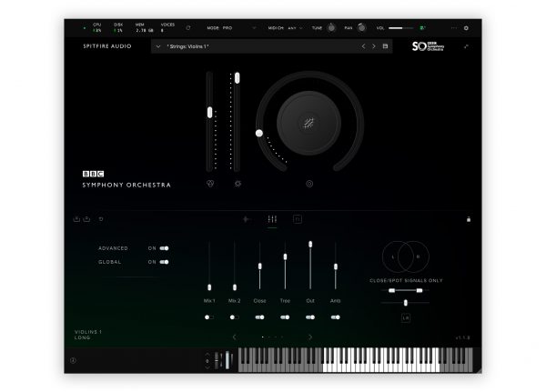The width and height of the screenshot is (546, 392).
Task: Click the 'VIOLINS 1' label text
Action: (x=88, y=332)
